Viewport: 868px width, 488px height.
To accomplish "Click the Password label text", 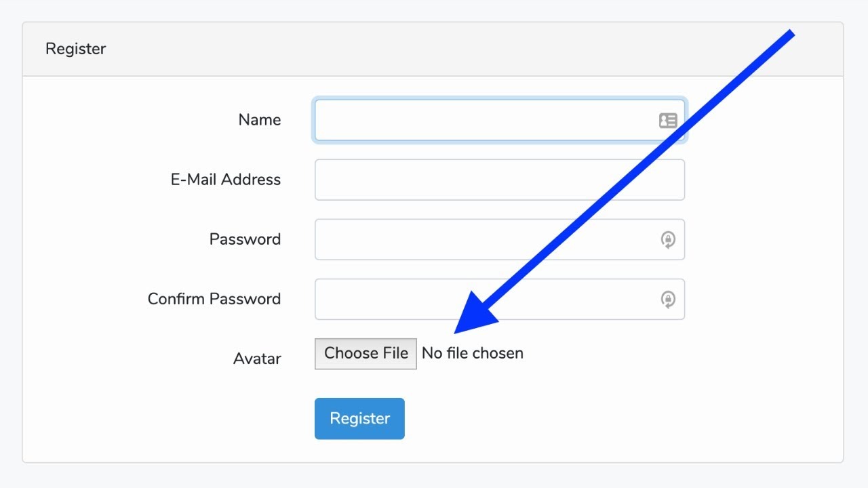I will point(245,239).
